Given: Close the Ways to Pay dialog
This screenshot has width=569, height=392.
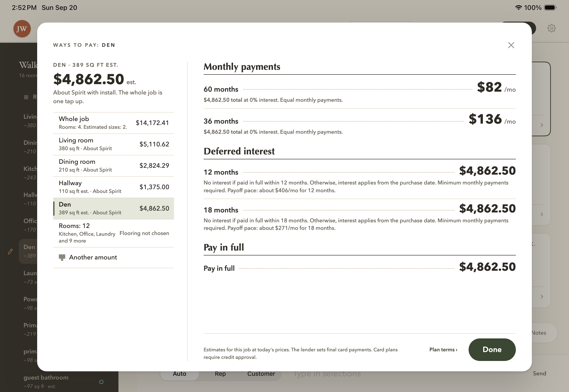Looking at the screenshot, I should 511,45.
